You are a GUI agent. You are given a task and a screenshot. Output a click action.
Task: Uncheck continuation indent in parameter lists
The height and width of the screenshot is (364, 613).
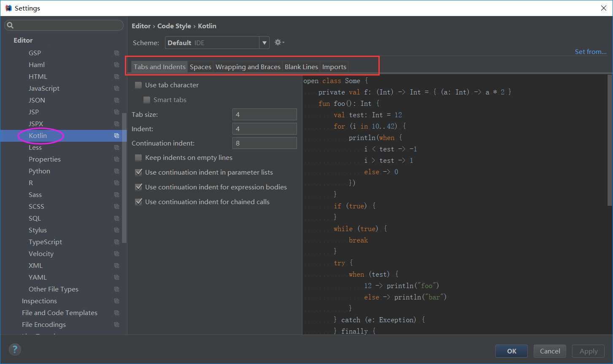coord(138,173)
